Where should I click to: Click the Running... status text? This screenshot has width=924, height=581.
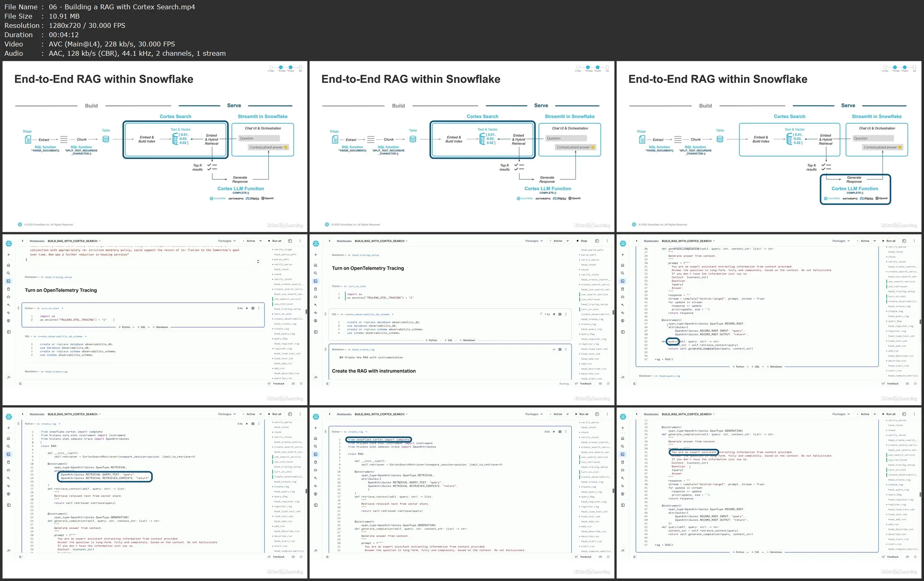(x=565, y=384)
